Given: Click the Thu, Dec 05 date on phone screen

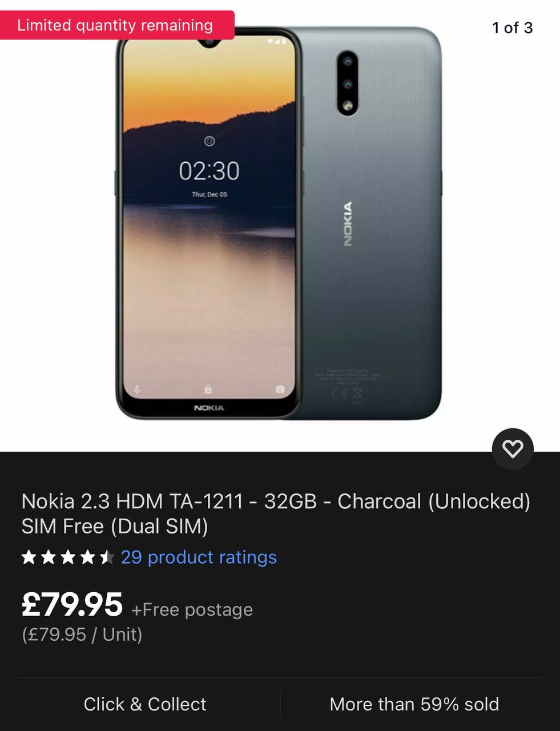Looking at the screenshot, I should 210,194.
